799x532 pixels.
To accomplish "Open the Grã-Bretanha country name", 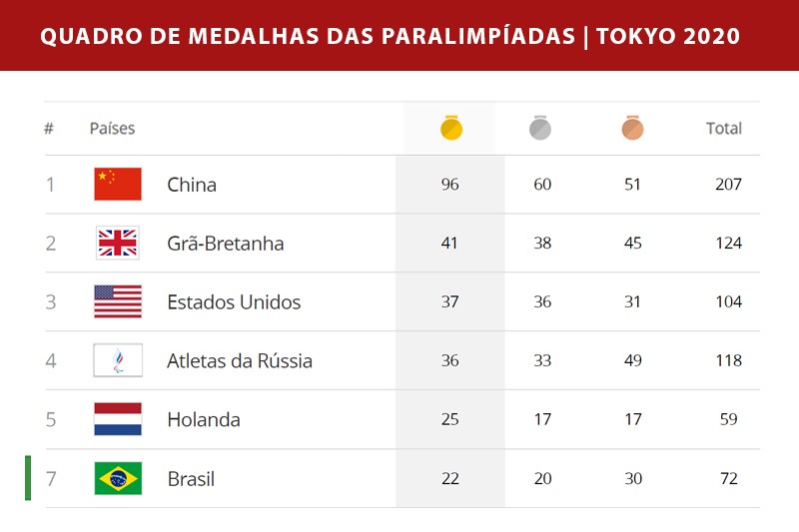I will pos(226,244).
